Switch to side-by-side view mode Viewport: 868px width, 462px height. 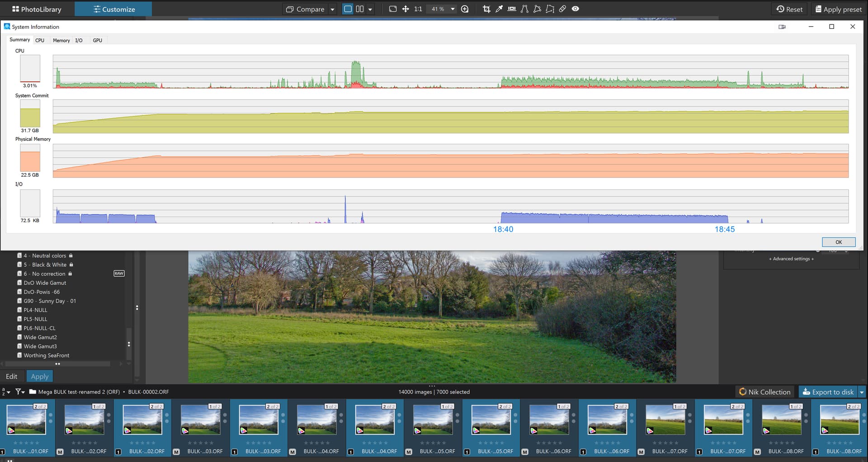360,9
